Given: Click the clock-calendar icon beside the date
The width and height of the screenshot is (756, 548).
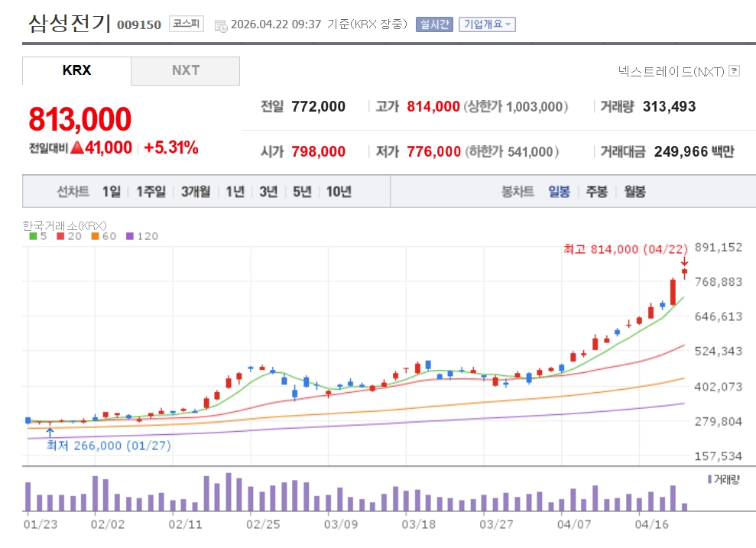Looking at the screenshot, I should coord(221,25).
